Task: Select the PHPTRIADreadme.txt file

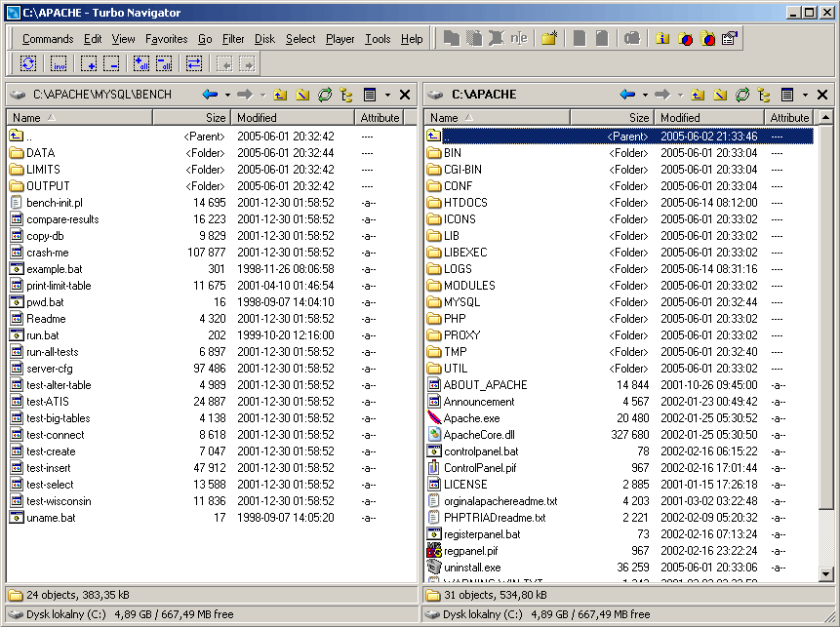Action: 495,518
